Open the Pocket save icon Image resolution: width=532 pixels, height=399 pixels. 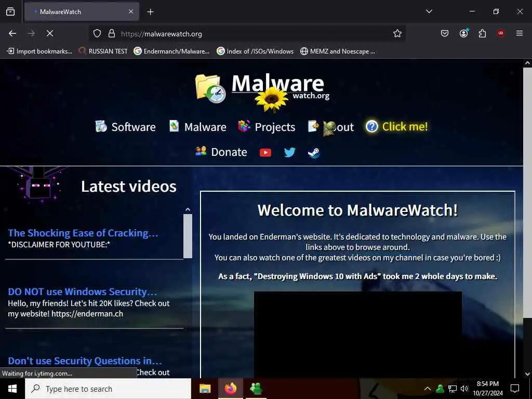[445, 33]
